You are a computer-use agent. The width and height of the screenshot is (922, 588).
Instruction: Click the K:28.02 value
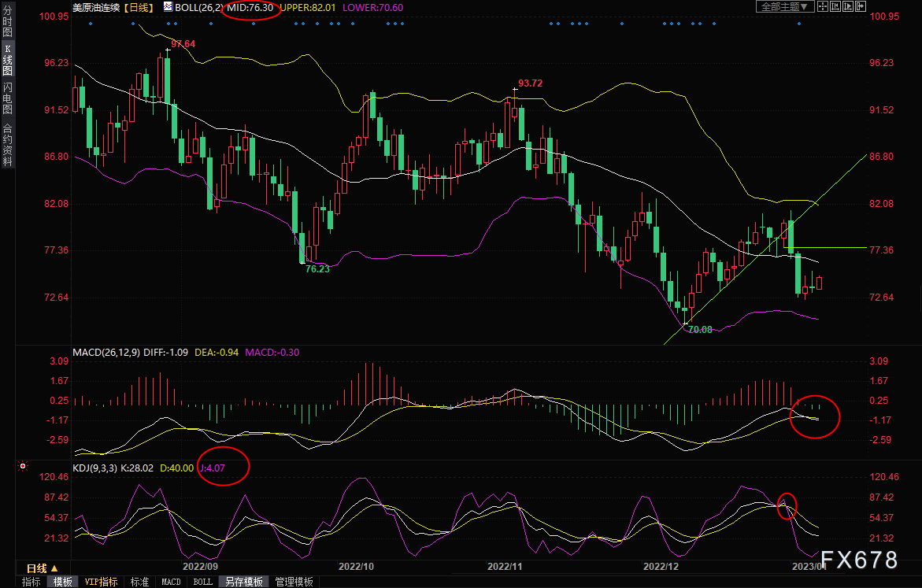coord(137,468)
